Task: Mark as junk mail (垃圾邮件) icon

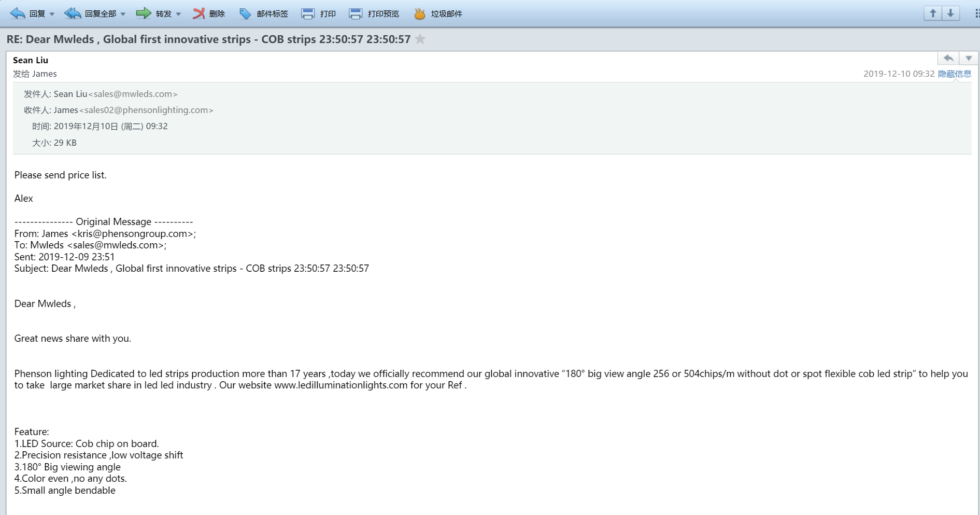Action: pyautogui.click(x=420, y=13)
